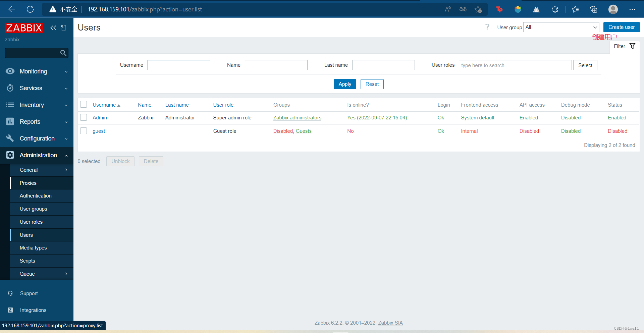The image size is (644, 333).
Task: Click the Apply filter button
Action: [x=345, y=84]
